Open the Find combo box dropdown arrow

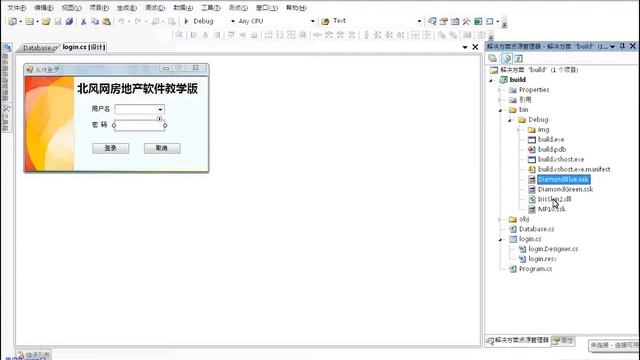[419, 21]
